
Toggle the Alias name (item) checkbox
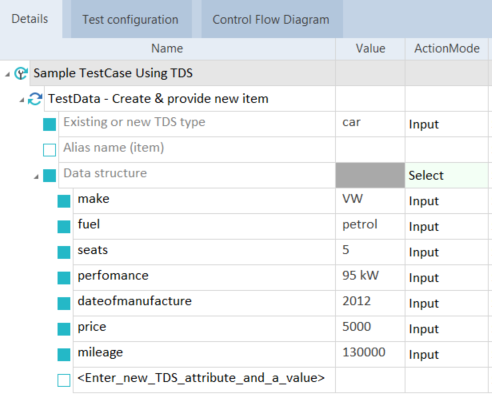point(49,150)
